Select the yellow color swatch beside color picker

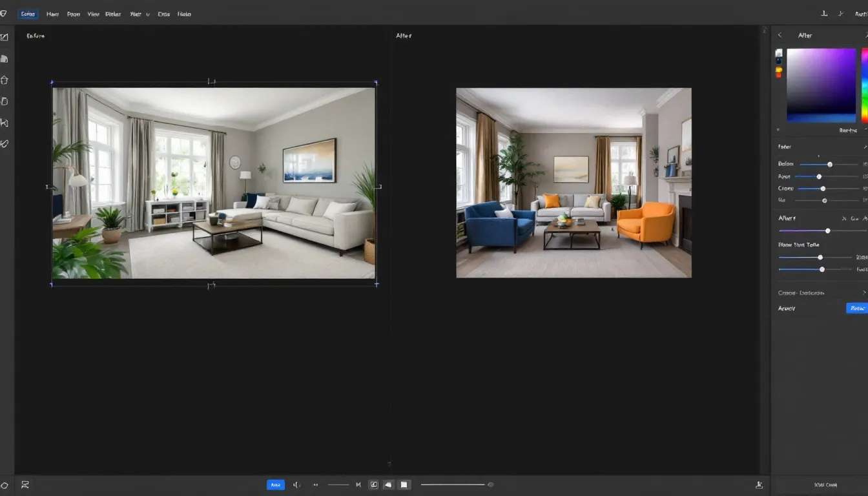tap(779, 70)
